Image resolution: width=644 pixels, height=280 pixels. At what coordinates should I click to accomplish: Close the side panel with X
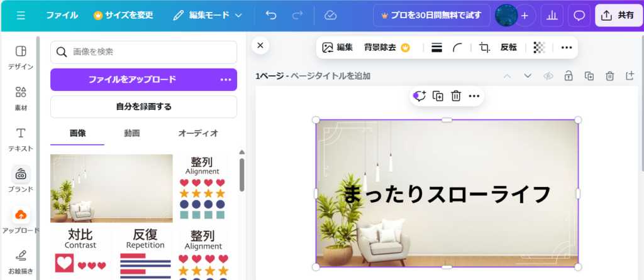(x=260, y=45)
